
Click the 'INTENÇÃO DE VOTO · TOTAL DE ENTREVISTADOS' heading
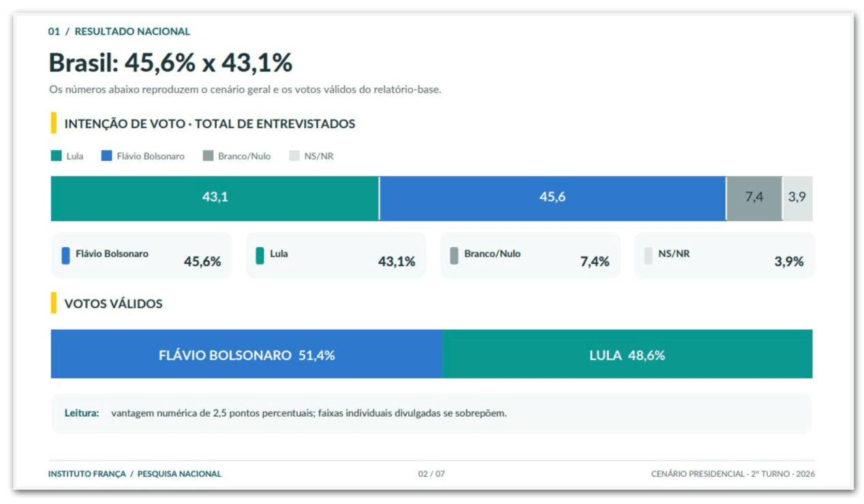click(210, 124)
